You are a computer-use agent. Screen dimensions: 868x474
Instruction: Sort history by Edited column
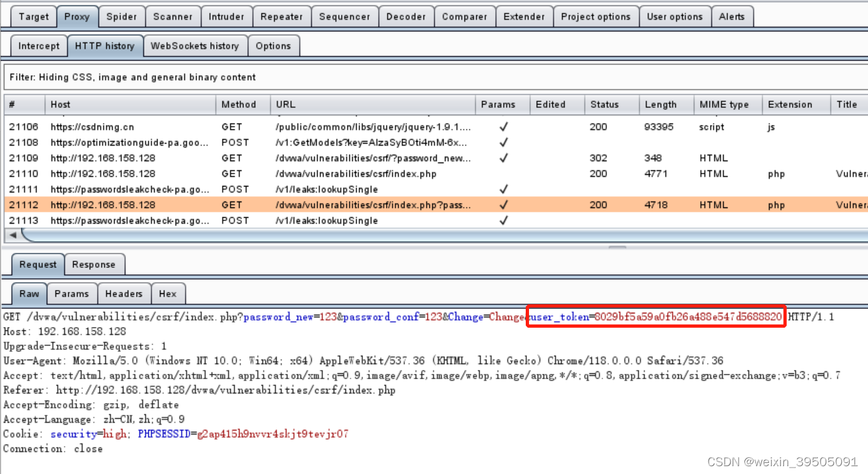click(558, 104)
